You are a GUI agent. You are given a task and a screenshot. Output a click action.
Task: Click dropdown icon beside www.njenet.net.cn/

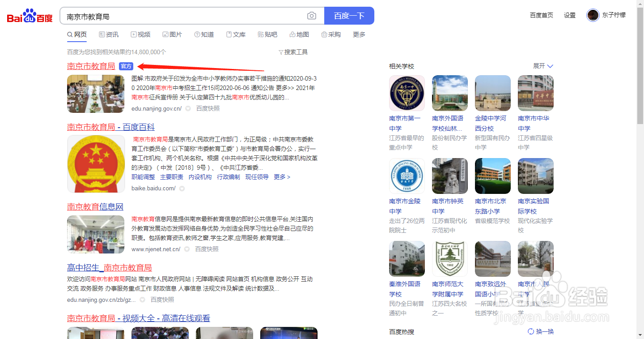pos(187,249)
